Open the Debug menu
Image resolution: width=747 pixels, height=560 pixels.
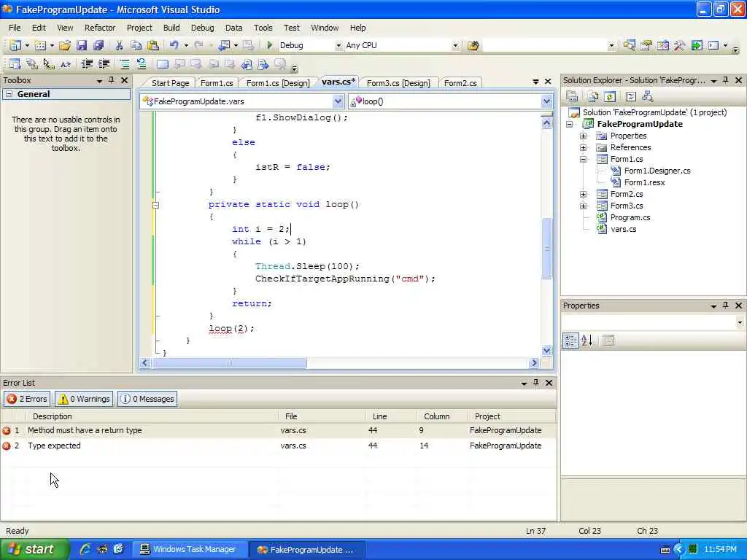point(203,28)
